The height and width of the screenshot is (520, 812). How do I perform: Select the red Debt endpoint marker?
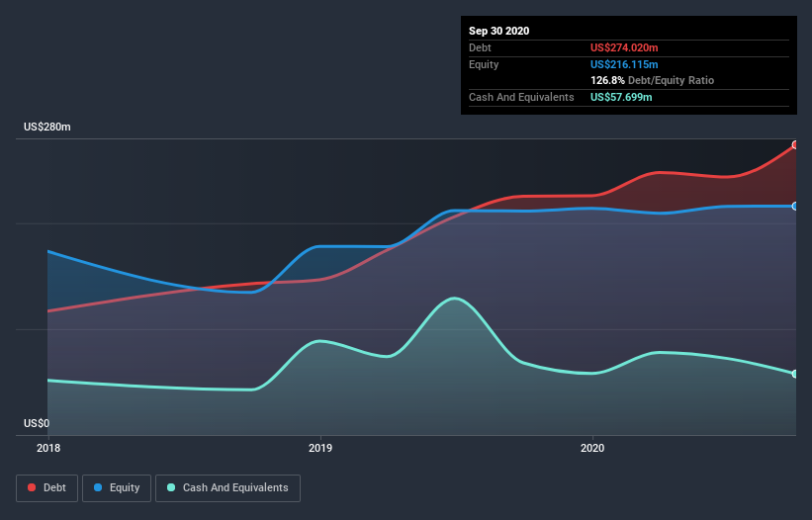[795, 145]
